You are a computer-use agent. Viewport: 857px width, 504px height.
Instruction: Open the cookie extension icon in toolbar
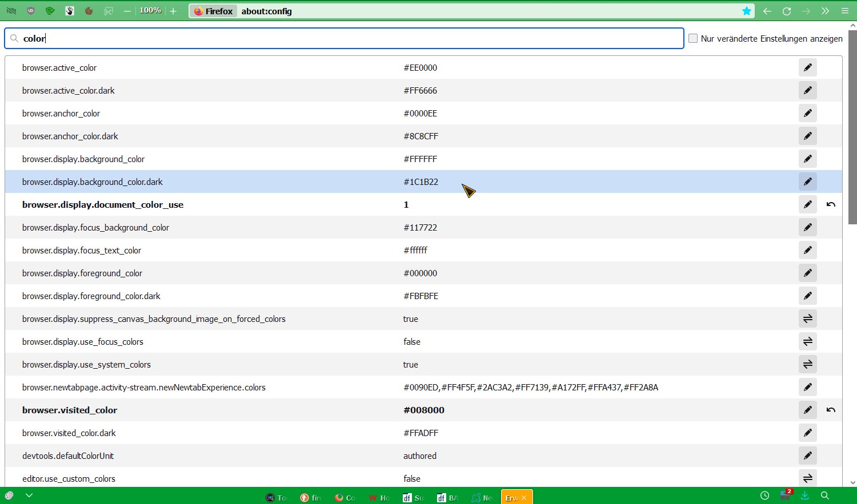pos(89,11)
